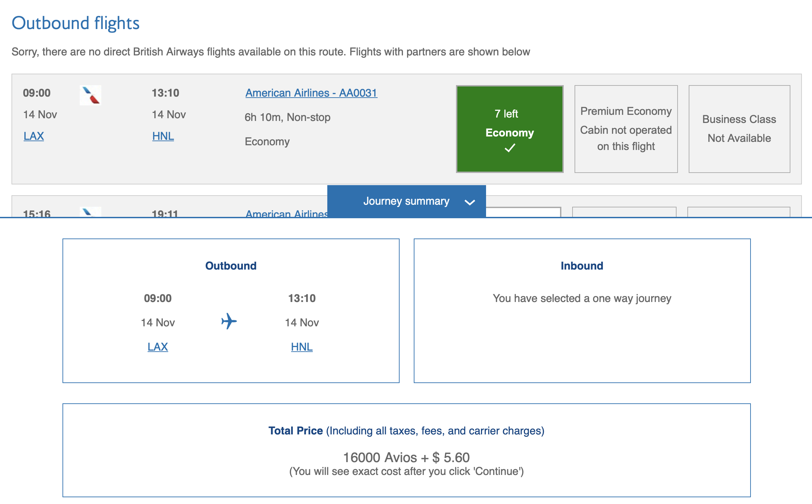Click the airplane icon in the Outbound summary

229,321
